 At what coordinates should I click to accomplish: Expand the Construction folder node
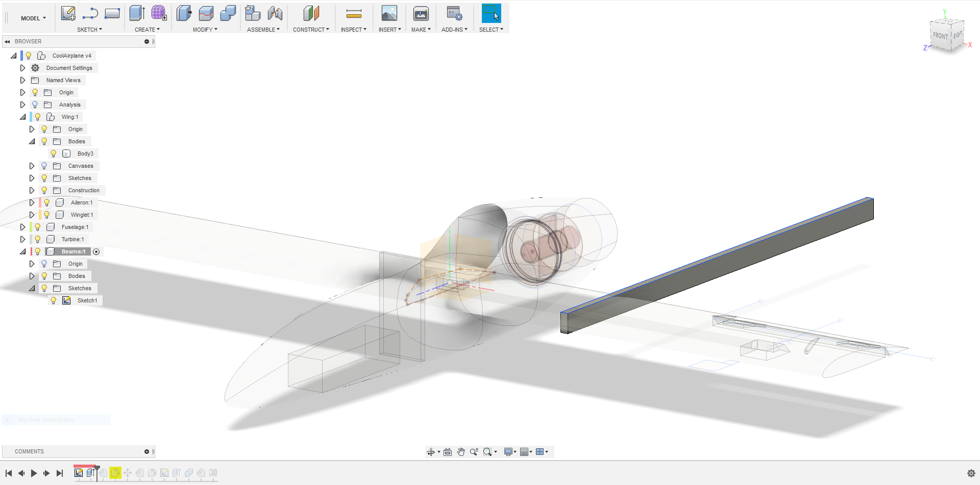[32, 190]
